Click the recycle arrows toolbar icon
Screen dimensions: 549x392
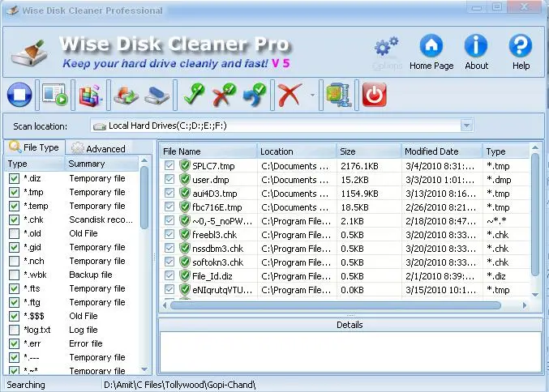click(126, 96)
